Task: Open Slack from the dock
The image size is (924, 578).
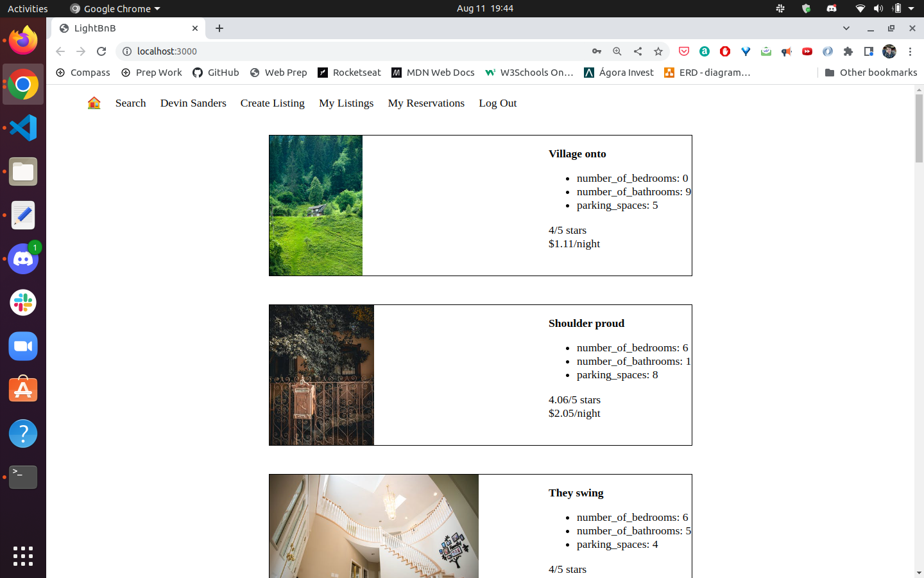Action: coord(23,302)
